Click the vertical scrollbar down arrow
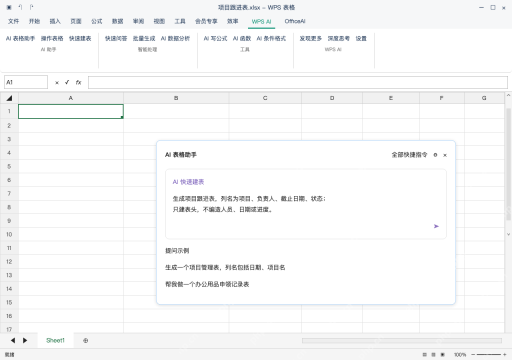The image size is (512, 360). click(x=508, y=234)
